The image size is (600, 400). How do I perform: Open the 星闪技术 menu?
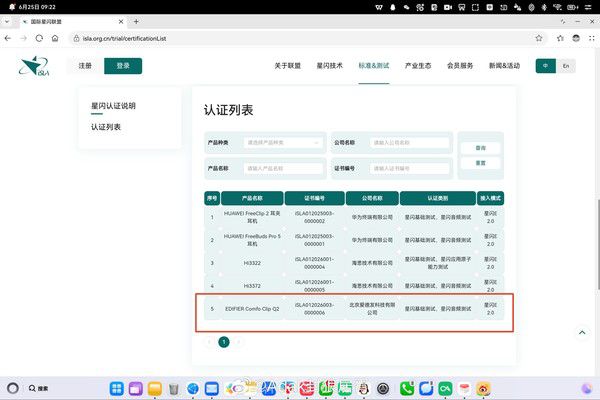point(329,66)
